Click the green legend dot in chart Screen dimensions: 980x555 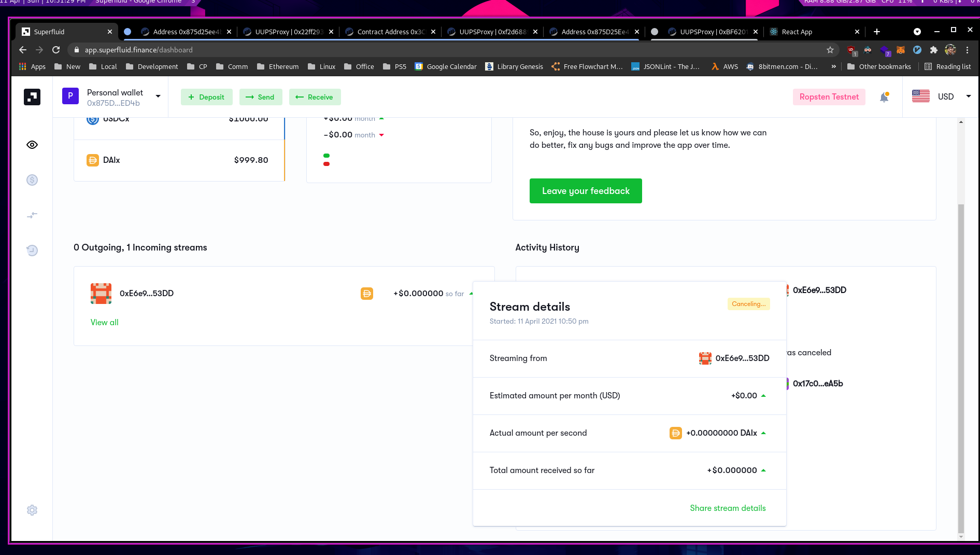(x=326, y=156)
